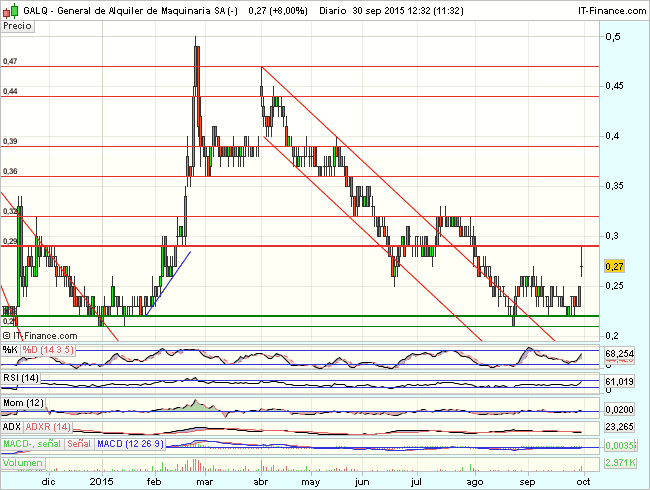Viewport: 650px width, 490px height.
Task: Click the feb month label on time axis
Action: 154,482
